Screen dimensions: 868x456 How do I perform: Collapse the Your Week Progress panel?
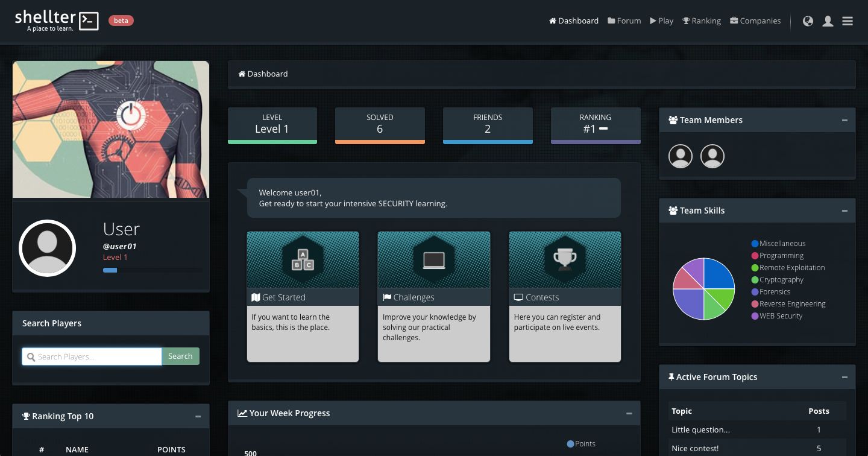pyautogui.click(x=629, y=413)
